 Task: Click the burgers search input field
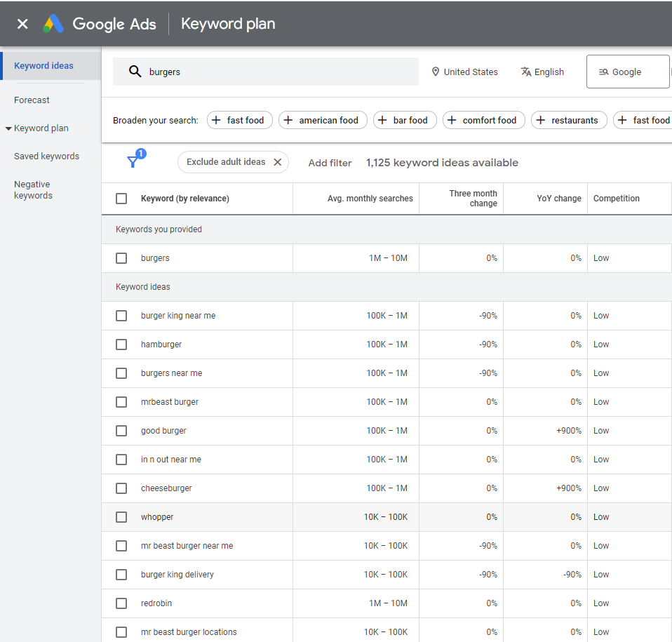tap(281, 72)
